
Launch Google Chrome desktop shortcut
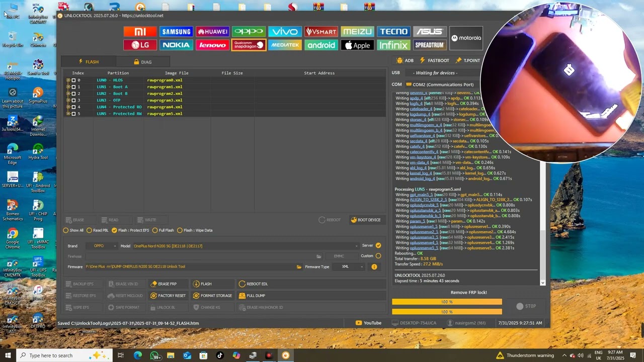click(x=13, y=238)
